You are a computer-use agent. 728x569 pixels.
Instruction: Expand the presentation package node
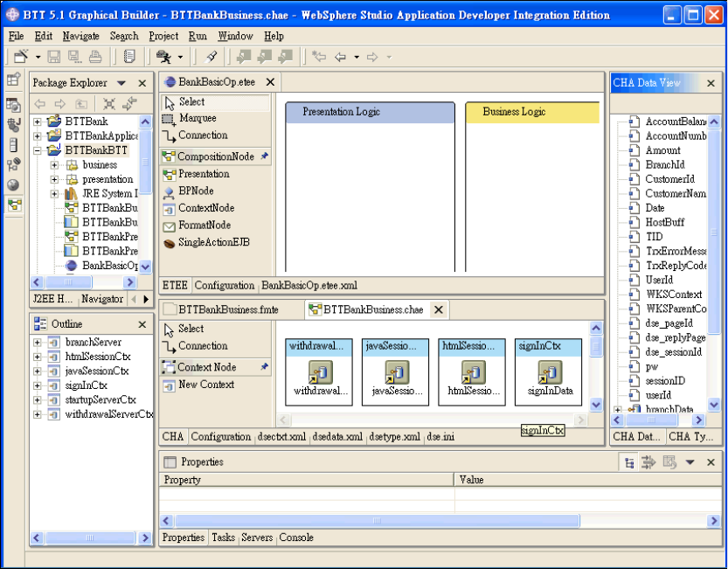pyautogui.click(x=54, y=179)
